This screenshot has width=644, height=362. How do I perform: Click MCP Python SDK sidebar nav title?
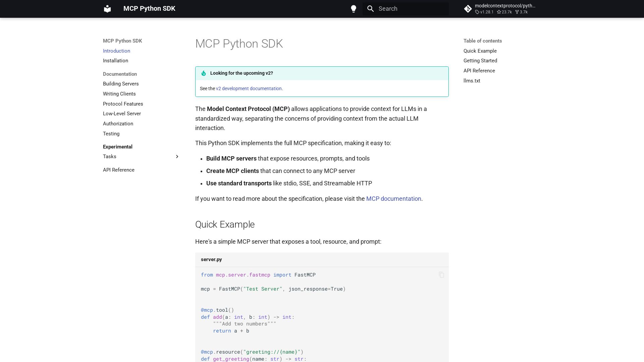pyautogui.click(x=122, y=41)
